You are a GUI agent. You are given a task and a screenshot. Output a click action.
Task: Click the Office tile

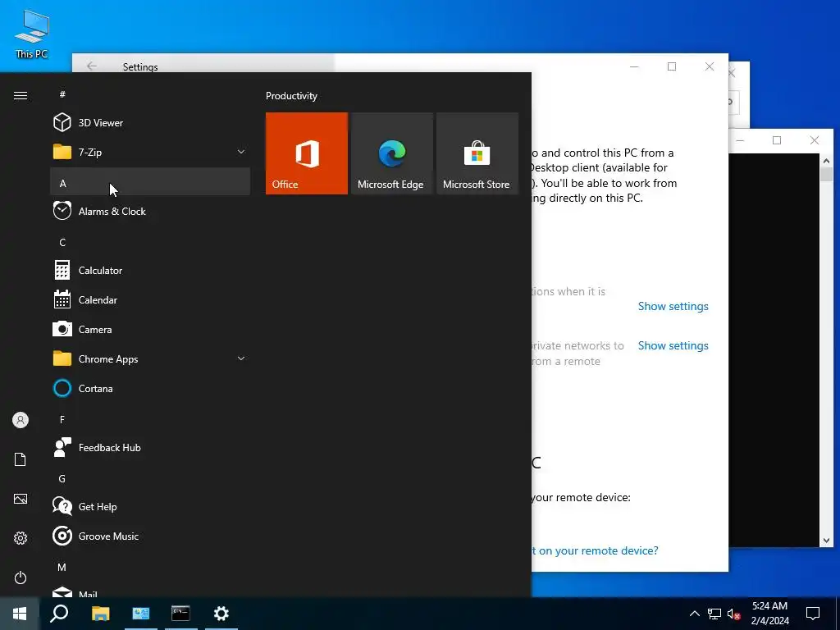[307, 153]
